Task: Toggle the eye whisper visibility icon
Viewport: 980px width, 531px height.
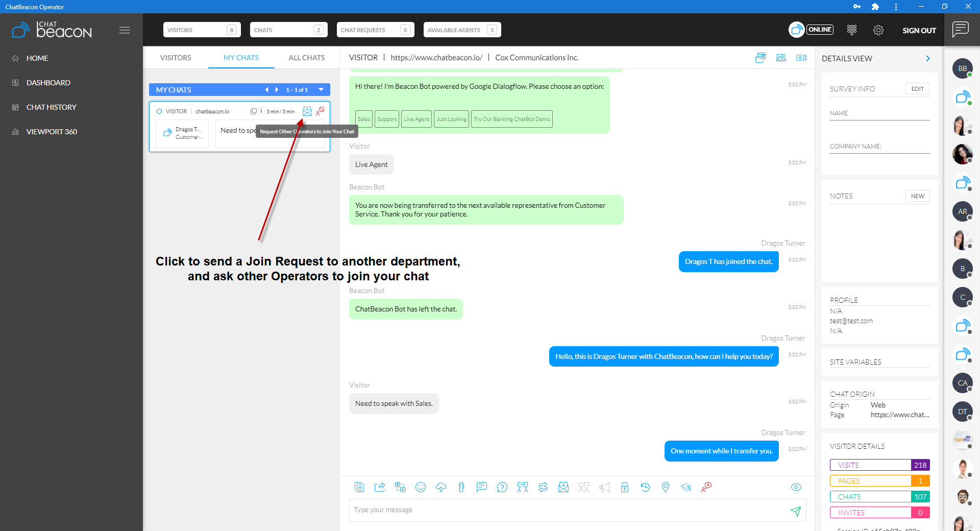Action: coord(796,487)
